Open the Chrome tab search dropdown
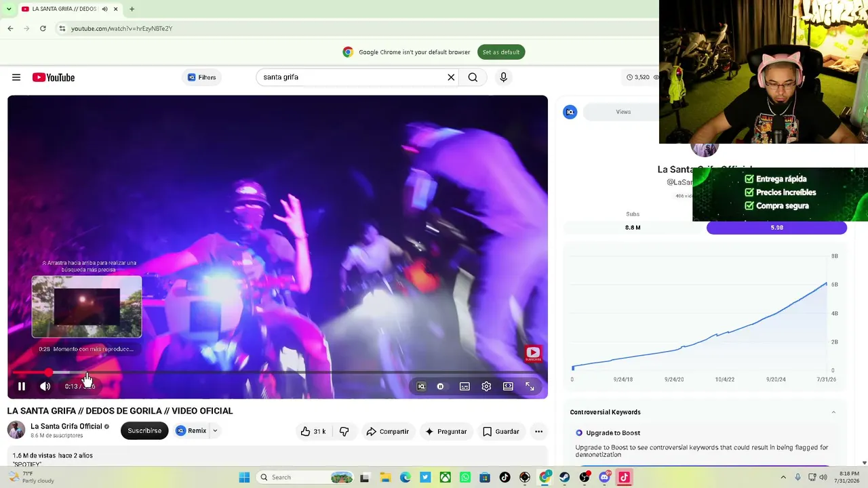Screen dimensions: 868x488 tap(9, 9)
